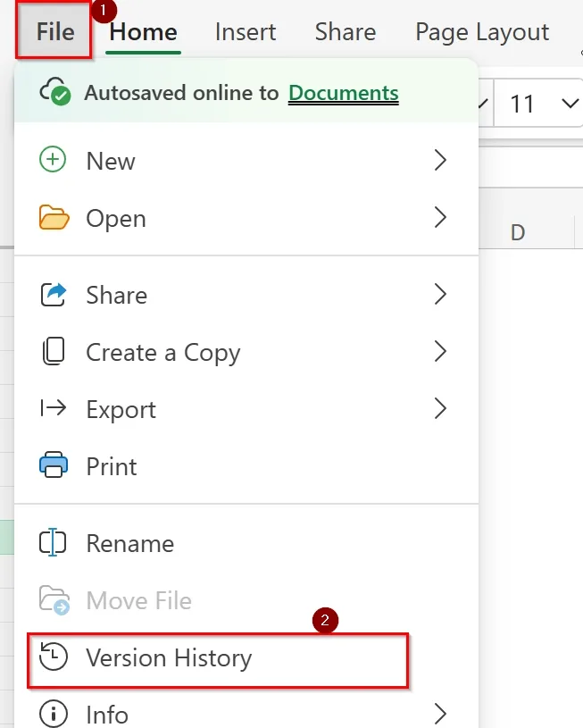
Task: Select the Share ribbon tab
Action: tap(346, 32)
